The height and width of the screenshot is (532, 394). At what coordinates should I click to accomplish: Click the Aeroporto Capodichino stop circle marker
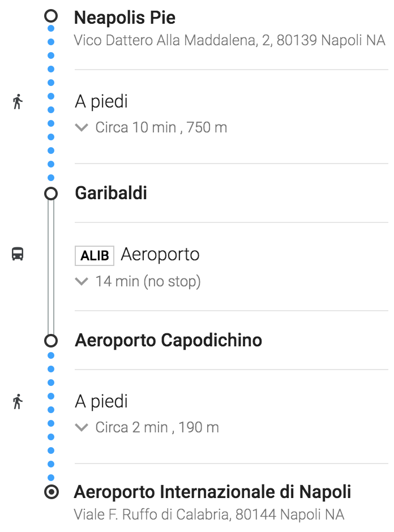click(51, 340)
